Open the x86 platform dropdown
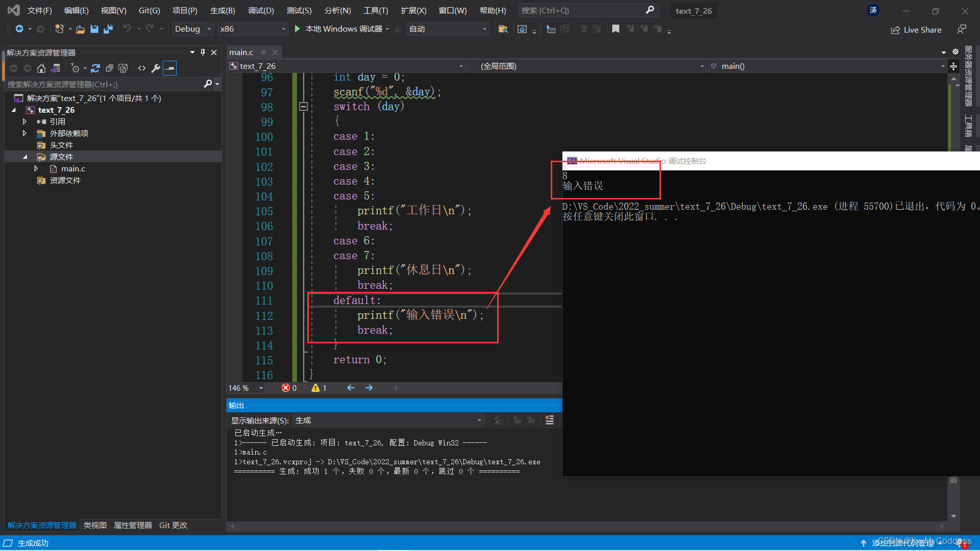980x551 pixels. tap(253, 29)
